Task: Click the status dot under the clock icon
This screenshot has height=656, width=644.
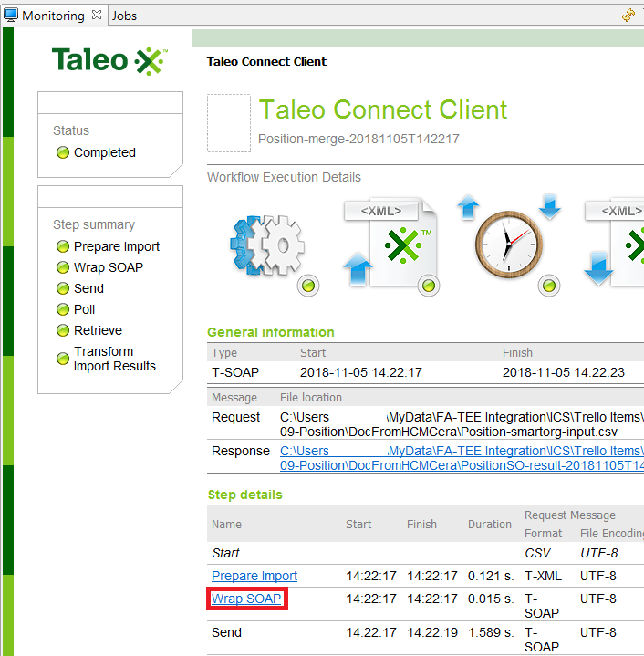Action: tap(549, 286)
